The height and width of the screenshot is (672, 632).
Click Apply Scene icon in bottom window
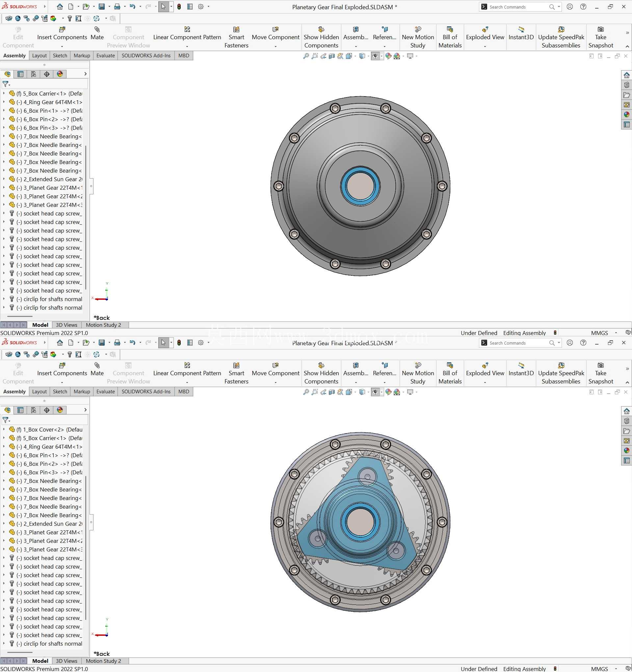pyautogui.click(x=397, y=392)
